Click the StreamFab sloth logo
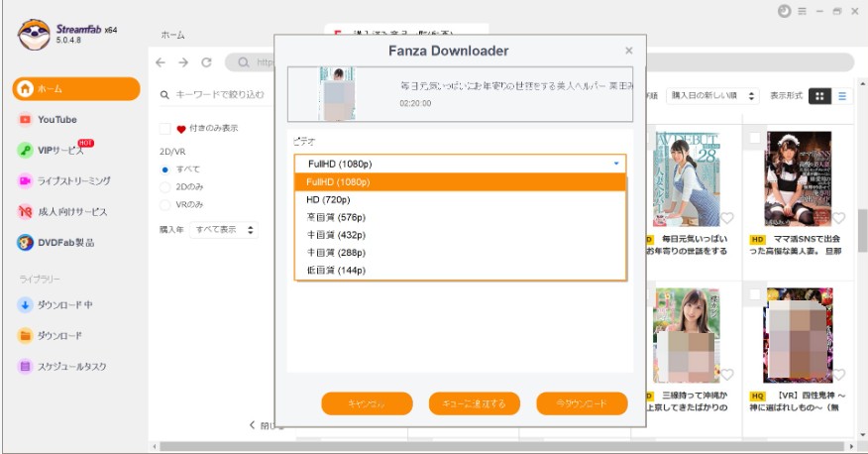Viewport: 868px width, 454px height. [x=34, y=35]
